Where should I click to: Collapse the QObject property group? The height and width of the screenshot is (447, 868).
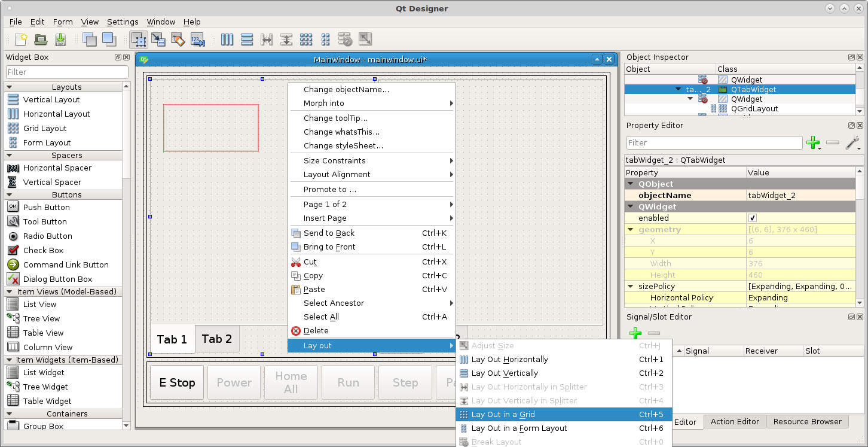631,184
